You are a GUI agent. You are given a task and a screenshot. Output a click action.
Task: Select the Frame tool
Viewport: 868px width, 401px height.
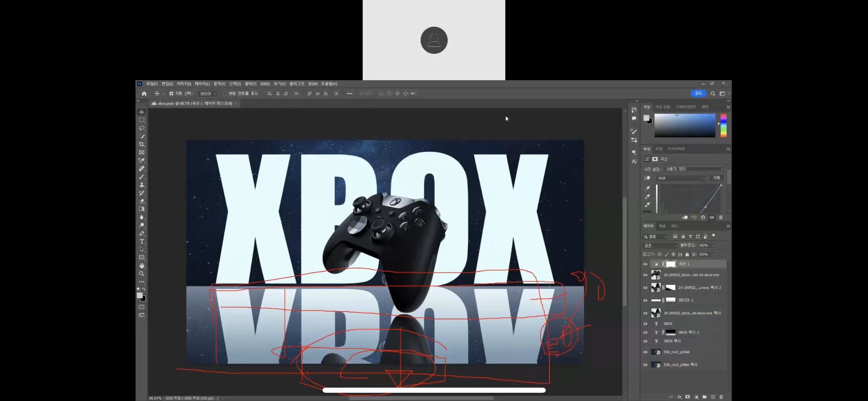click(x=142, y=153)
